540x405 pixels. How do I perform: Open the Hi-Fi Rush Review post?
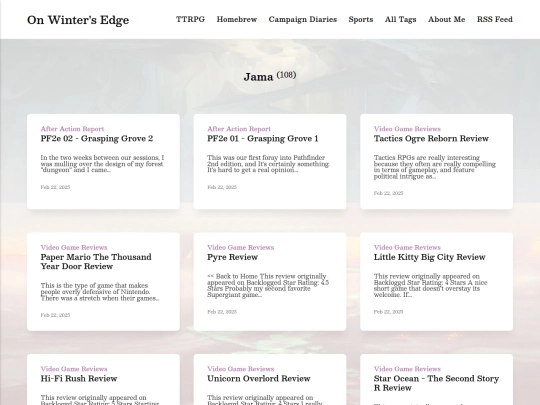point(79,378)
